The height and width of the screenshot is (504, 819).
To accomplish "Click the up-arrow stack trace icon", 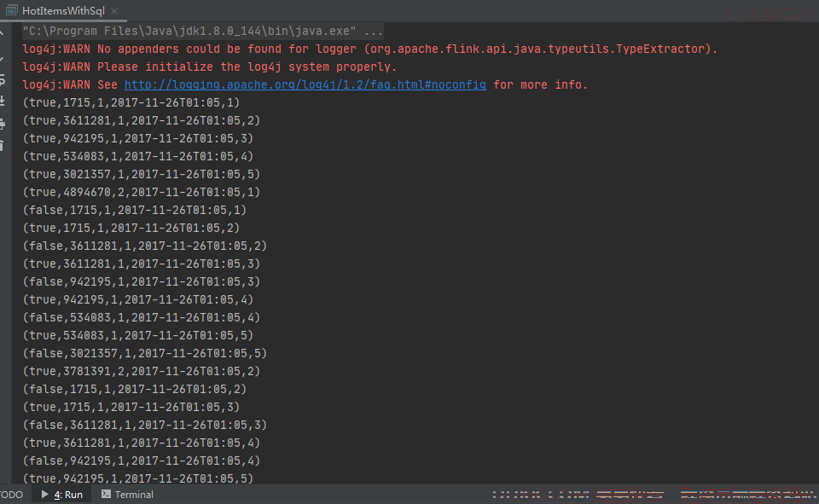I will (2, 33).
